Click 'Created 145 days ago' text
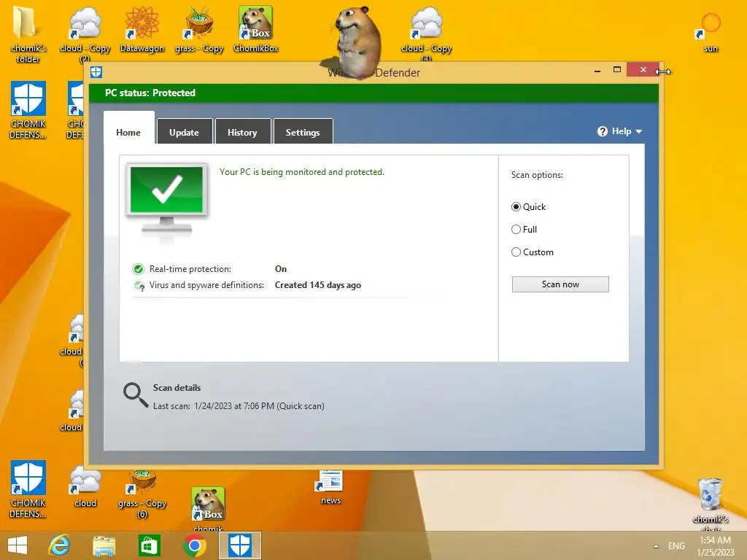Image resolution: width=747 pixels, height=560 pixels. pos(318,285)
